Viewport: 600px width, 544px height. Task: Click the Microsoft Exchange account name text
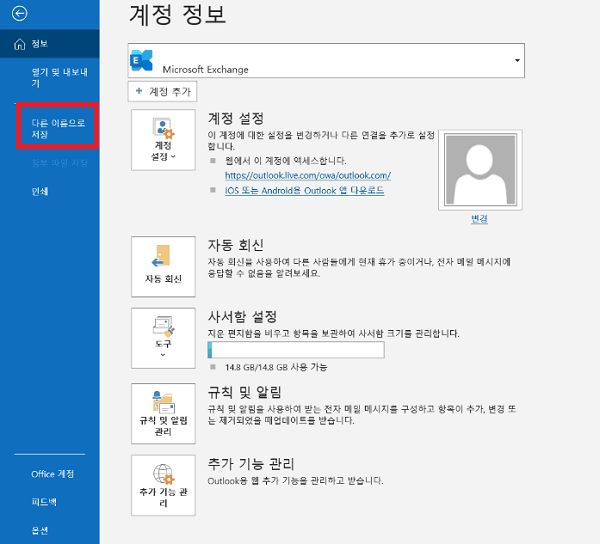click(x=205, y=70)
